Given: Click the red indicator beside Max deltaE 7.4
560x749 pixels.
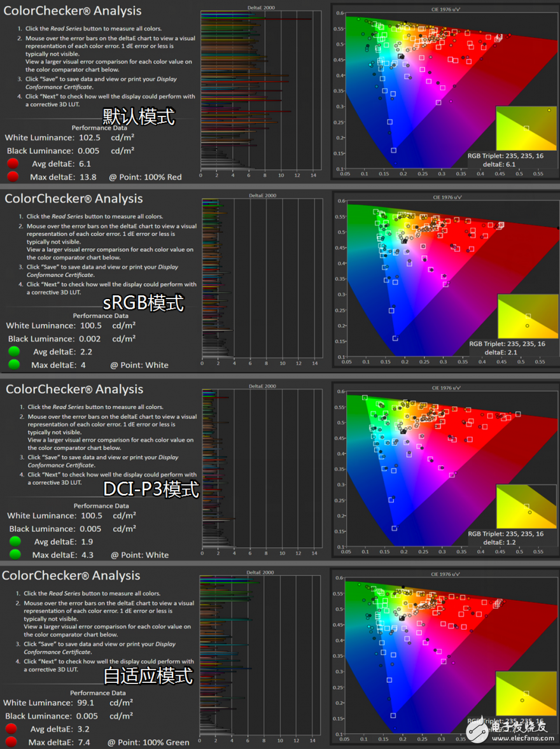Looking at the screenshot, I should [11, 742].
